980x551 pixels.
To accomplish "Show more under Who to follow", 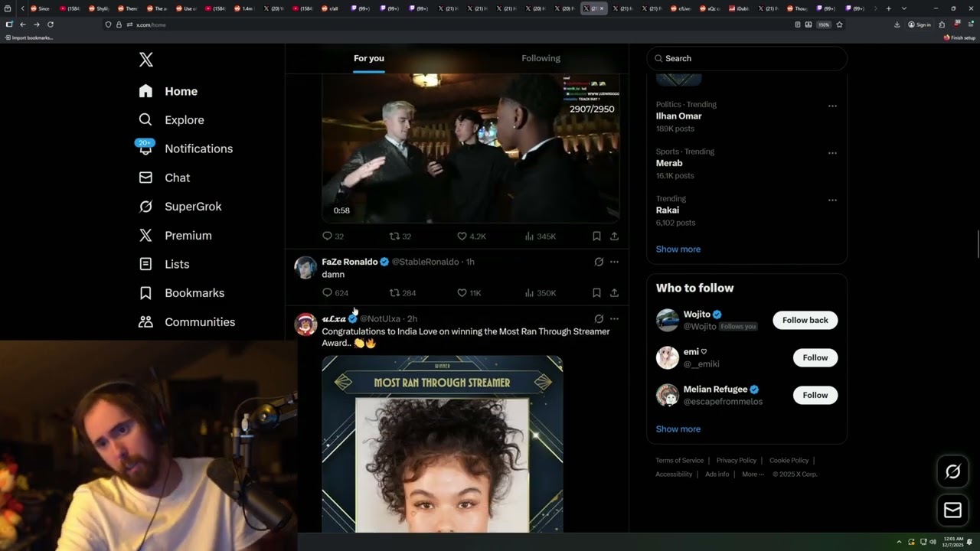I will (x=678, y=429).
